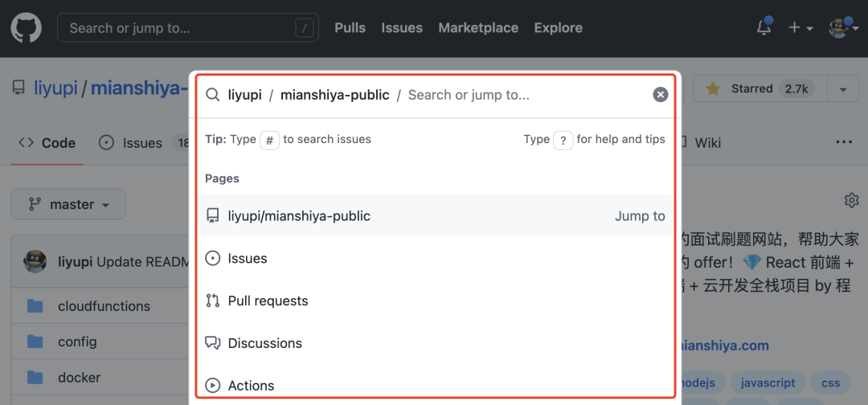The image size is (868, 405).
Task: Click the config folder icon
Action: (x=35, y=342)
